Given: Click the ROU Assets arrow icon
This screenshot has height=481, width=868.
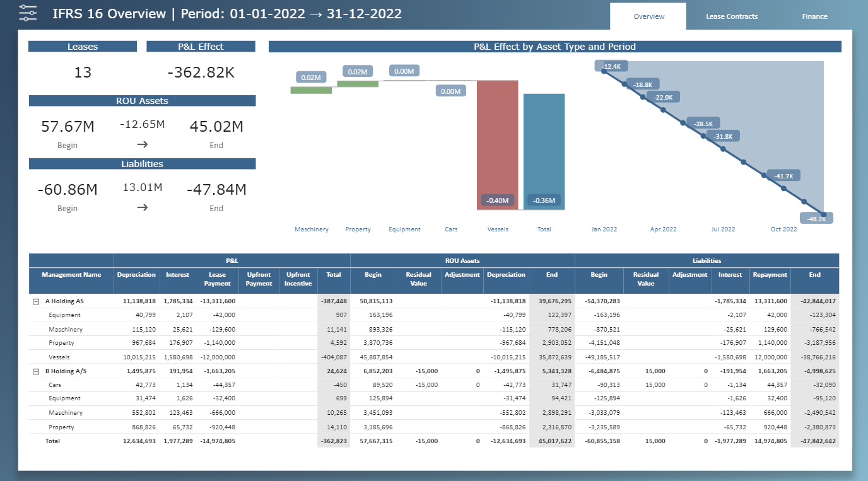Looking at the screenshot, I should 143,144.
